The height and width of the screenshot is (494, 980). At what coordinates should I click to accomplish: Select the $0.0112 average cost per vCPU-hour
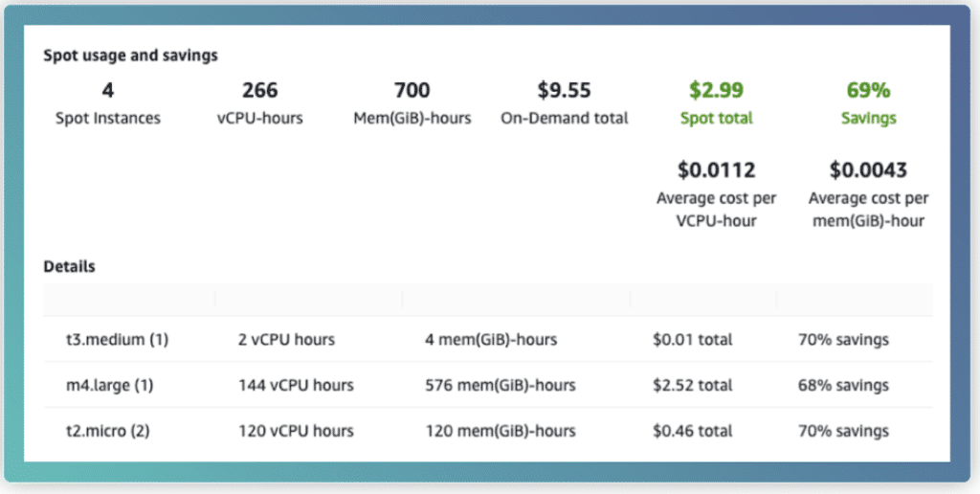click(716, 171)
